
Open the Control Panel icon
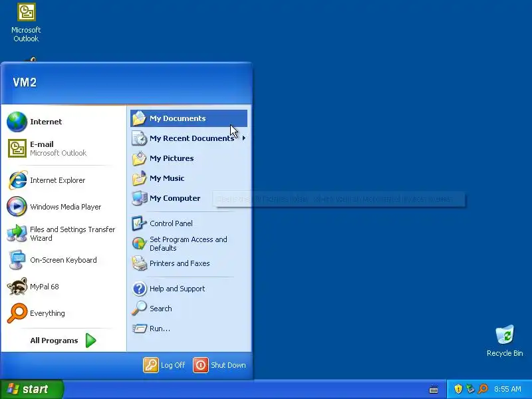click(139, 223)
